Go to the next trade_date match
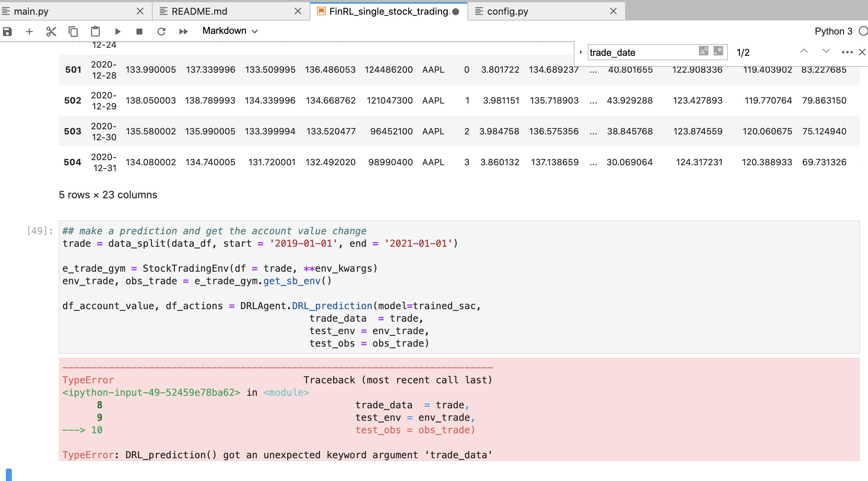 click(x=826, y=51)
